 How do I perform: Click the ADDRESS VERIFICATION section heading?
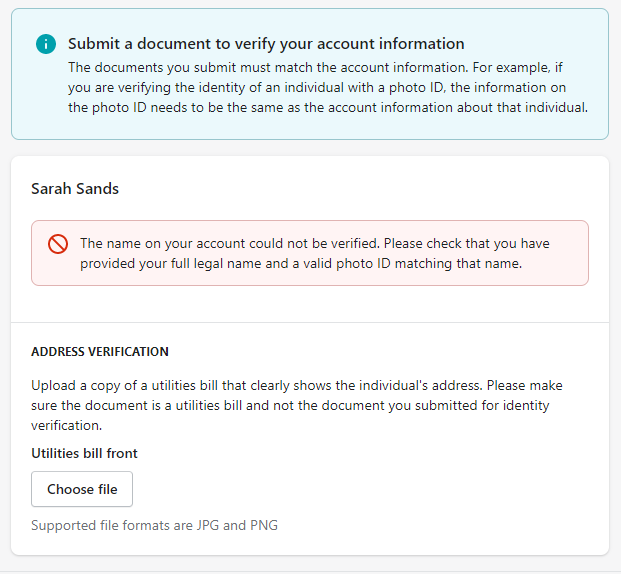[100, 352]
